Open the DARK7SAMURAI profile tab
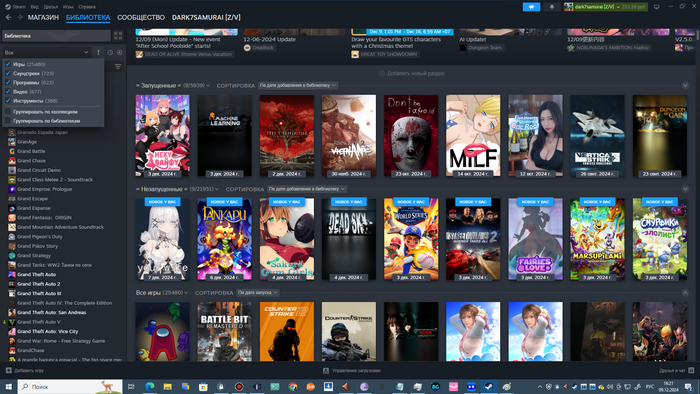Screen dimensions: 700x394 click(x=206, y=17)
